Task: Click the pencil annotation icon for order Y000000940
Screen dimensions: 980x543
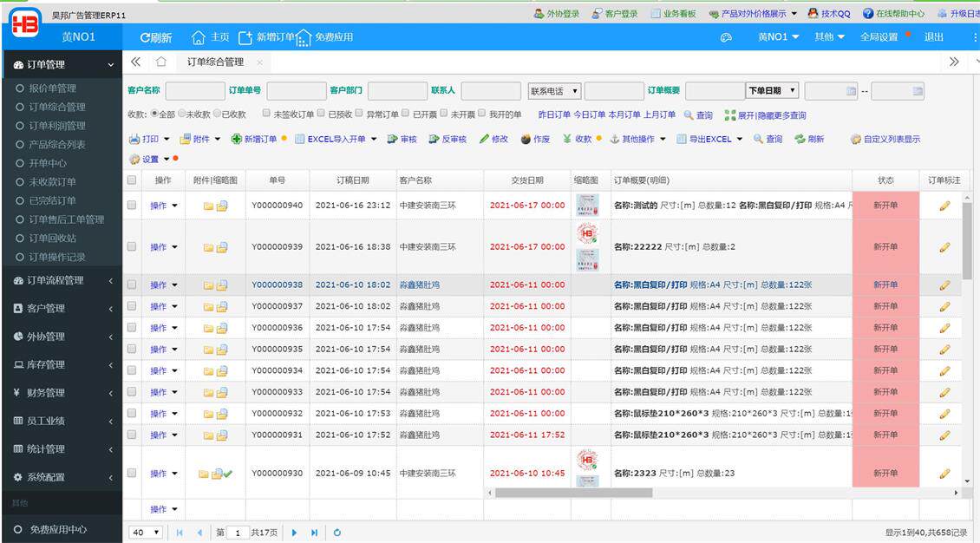Action: pos(944,206)
